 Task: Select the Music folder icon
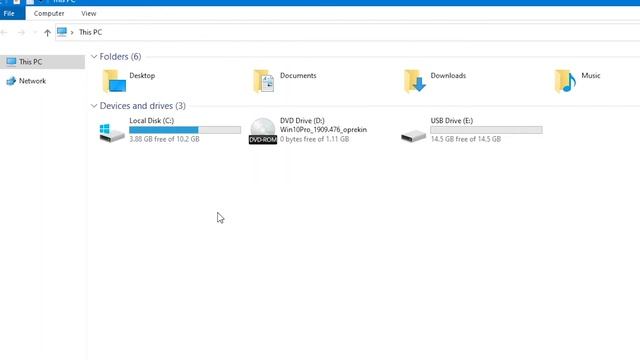[565, 81]
